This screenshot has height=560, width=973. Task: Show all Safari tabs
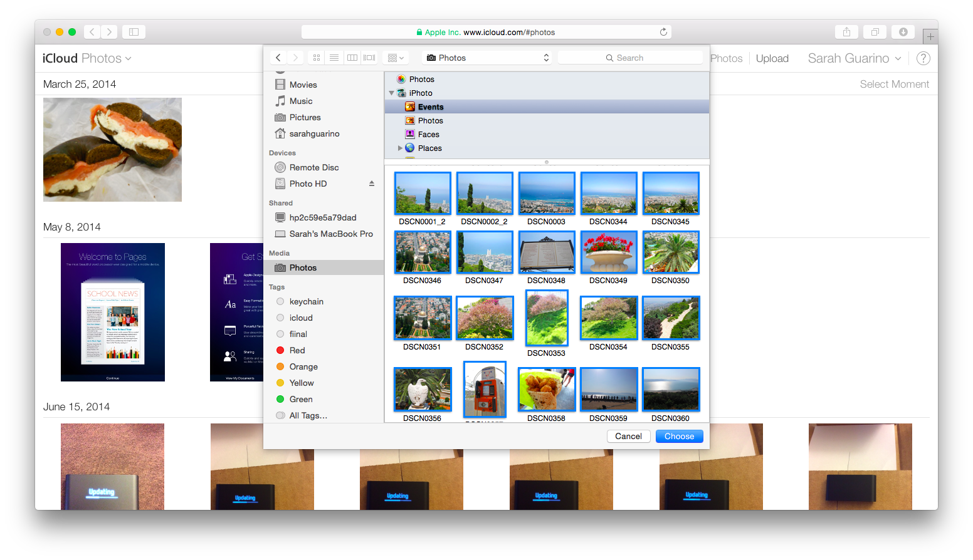coord(875,32)
